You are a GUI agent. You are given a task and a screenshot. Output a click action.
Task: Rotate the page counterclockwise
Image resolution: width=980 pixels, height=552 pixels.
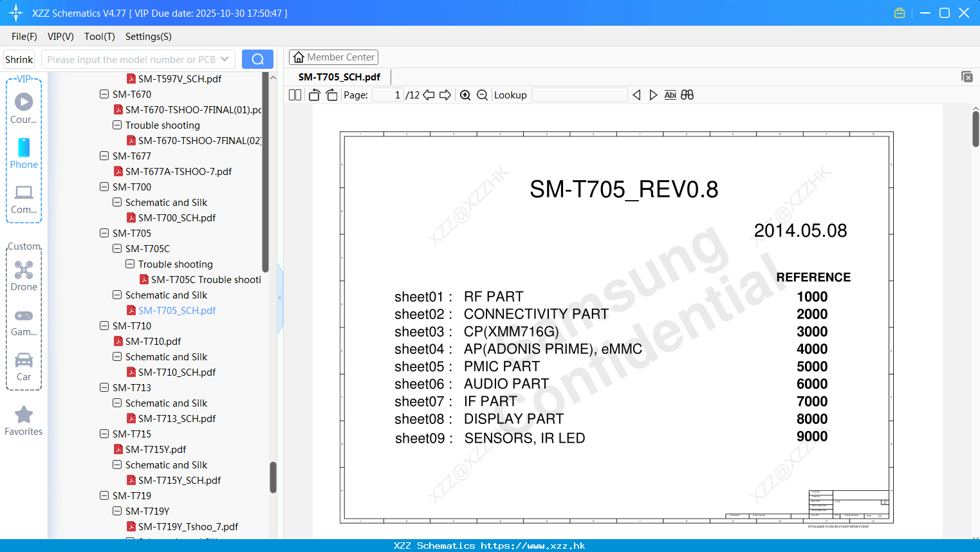click(x=314, y=95)
